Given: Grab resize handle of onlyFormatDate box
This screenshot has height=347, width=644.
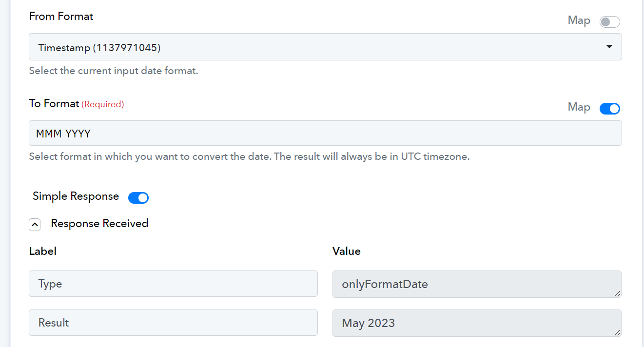Looking at the screenshot, I should [617, 293].
